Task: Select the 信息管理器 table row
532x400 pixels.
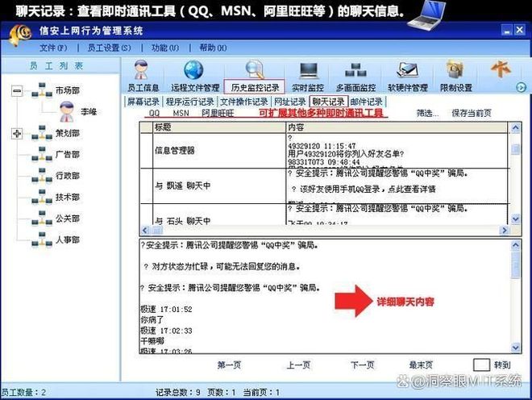Action: 324,151
